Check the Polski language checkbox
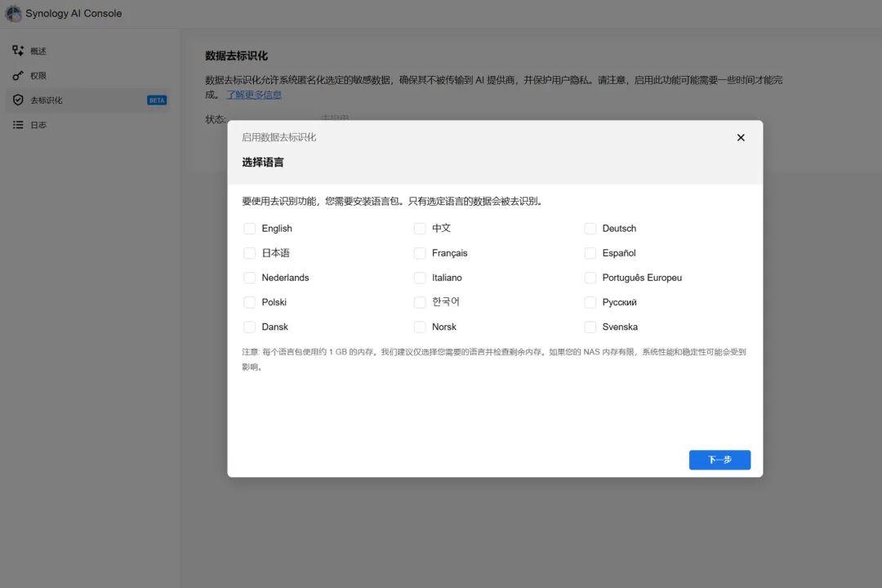Viewport: 882px width, 588px height. click(x=250, y=302)
